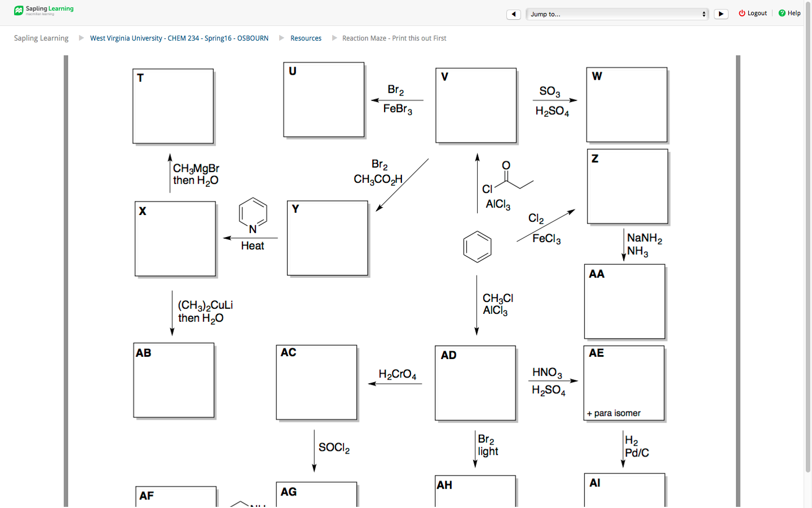This screenshot has width=812, height=508.
Task: Click answer box AD in the maze
Action: (475, 383)
